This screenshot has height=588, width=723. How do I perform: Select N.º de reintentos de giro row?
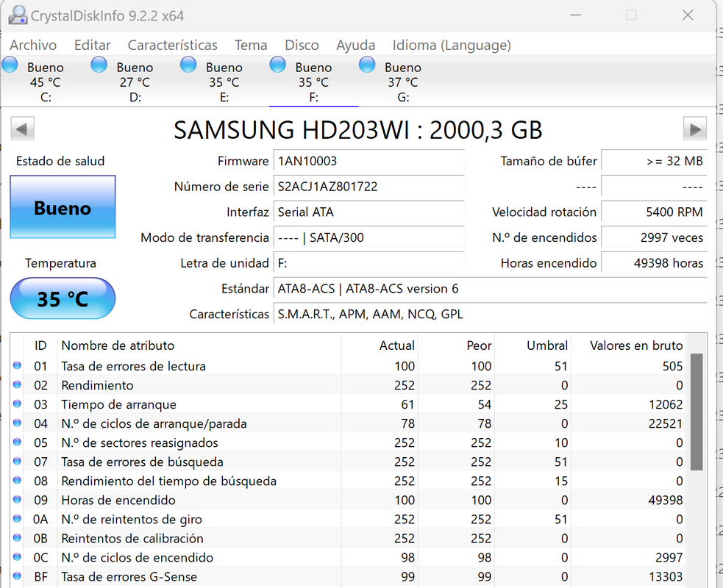[x=348, y=519]
